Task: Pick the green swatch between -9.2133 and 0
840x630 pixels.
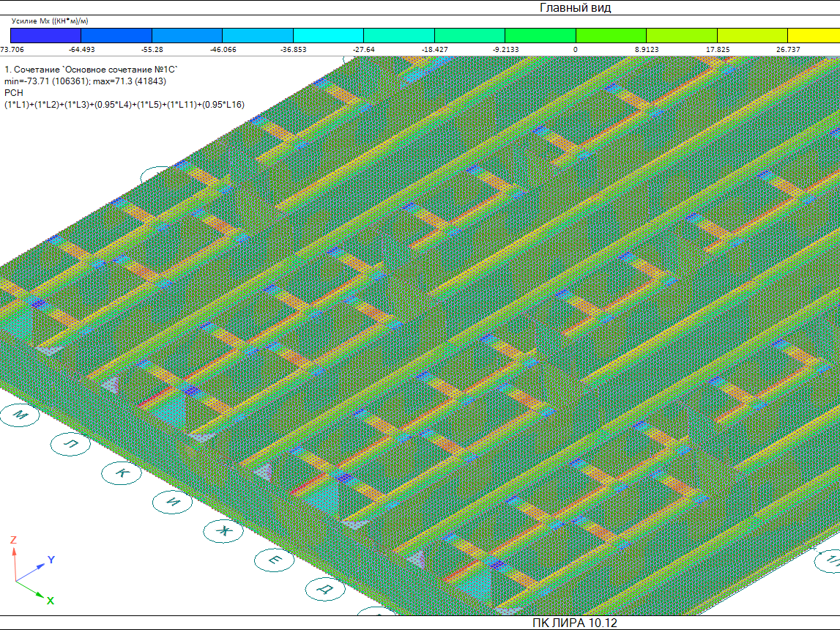Action: click(x=540, y=36)
